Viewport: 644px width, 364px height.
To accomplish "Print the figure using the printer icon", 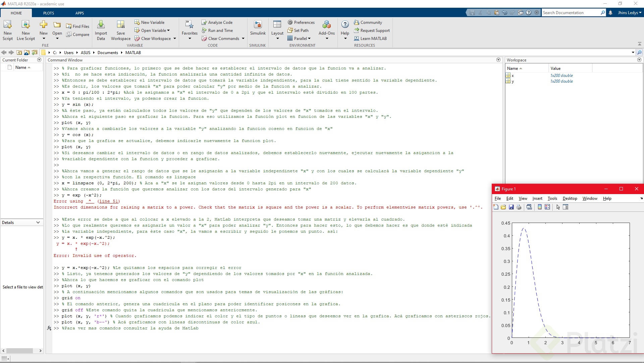I will [519, 207].
